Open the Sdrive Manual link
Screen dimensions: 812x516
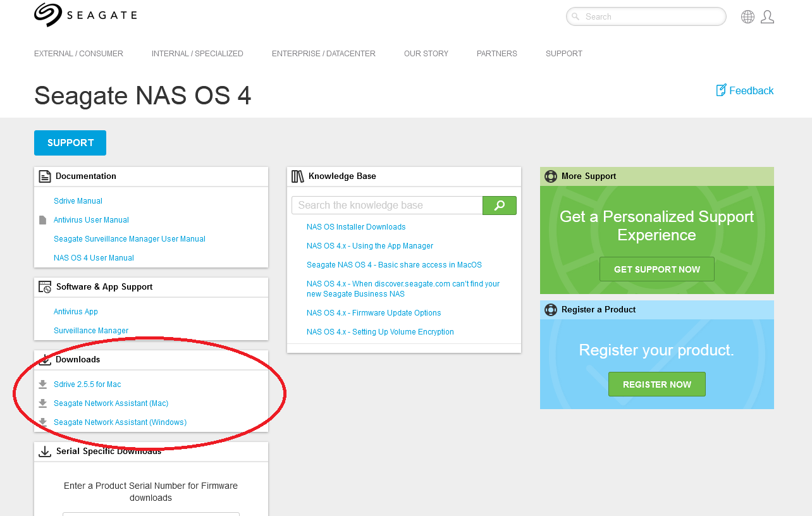[78, 201]
